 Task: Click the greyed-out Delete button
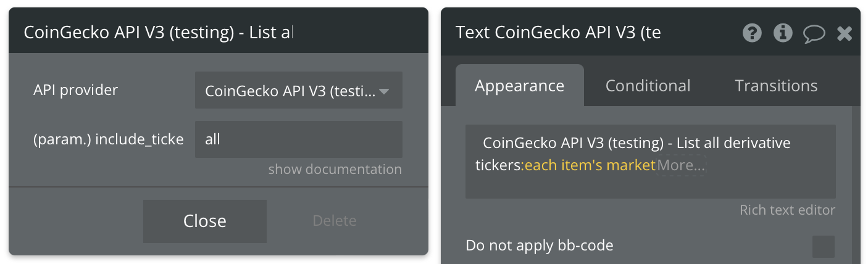(335, 221)
